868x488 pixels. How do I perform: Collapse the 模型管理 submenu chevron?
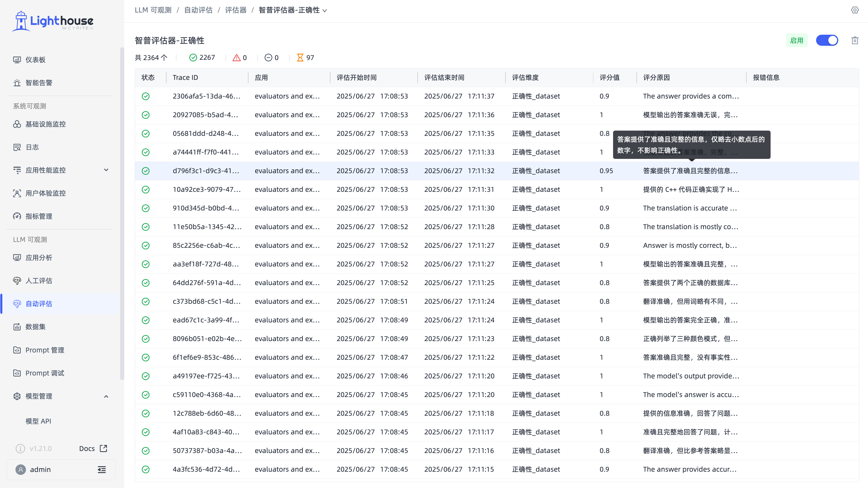(106, 396)
